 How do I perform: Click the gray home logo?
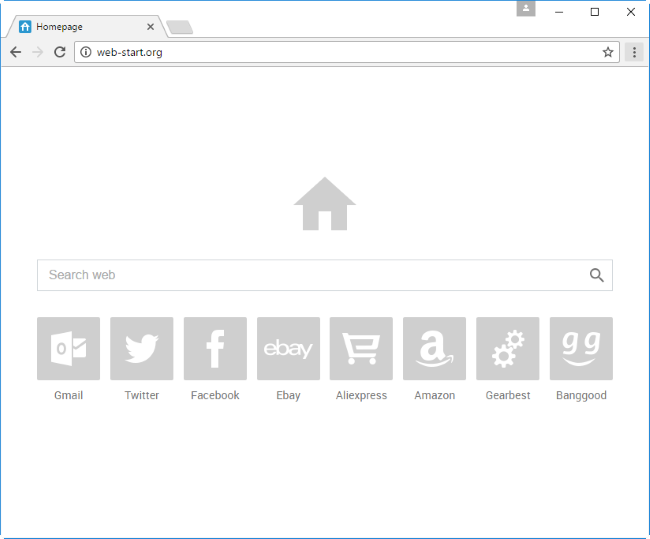pyautogui.click(x=325, y=204)
